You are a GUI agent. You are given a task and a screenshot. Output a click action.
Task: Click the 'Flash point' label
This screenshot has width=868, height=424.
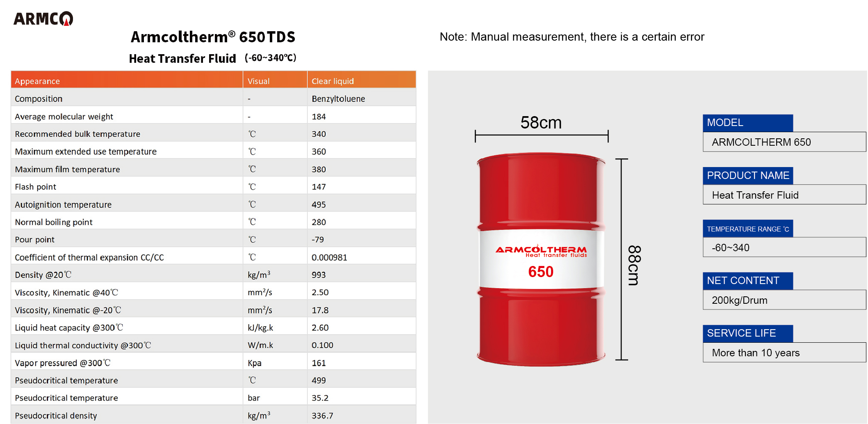tap(35, 187)
